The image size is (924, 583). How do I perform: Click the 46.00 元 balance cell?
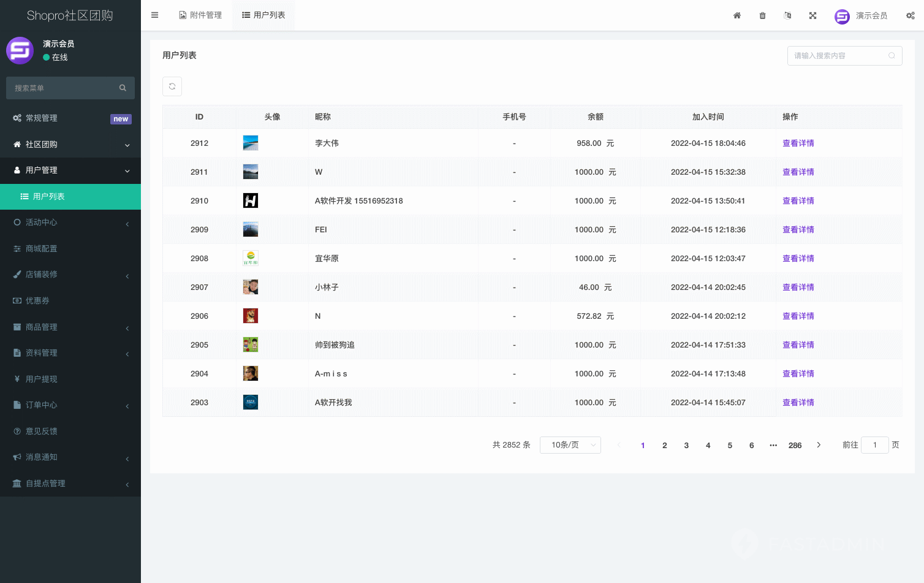[596, 287]
